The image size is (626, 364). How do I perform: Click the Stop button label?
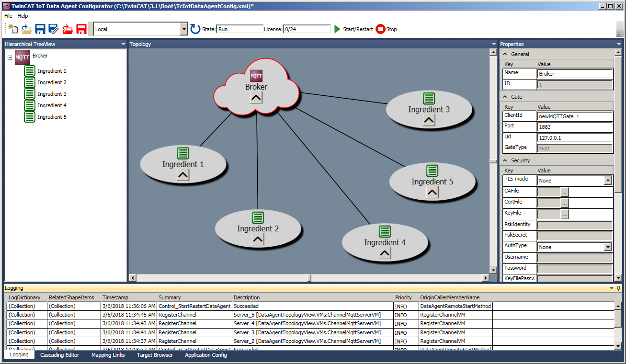[x=391, y=29]
